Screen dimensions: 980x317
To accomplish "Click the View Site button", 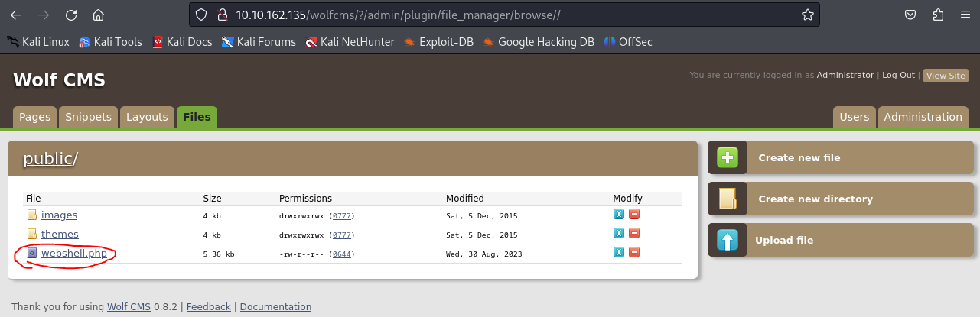I will [946, 76].
